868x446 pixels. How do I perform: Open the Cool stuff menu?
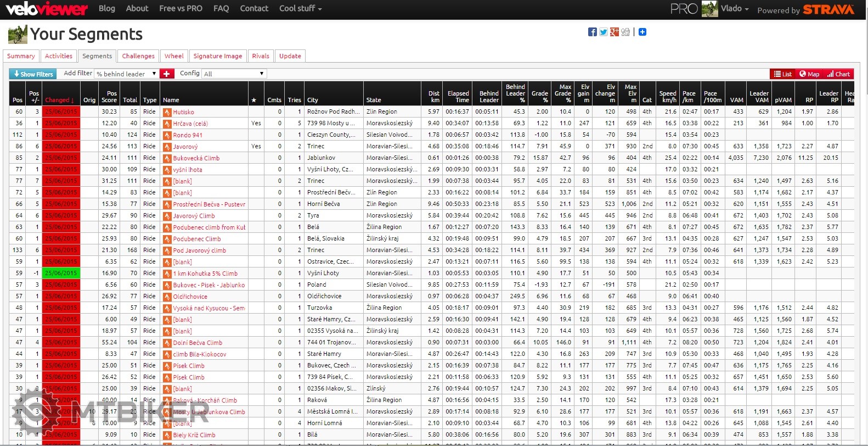tap(300, 9)
